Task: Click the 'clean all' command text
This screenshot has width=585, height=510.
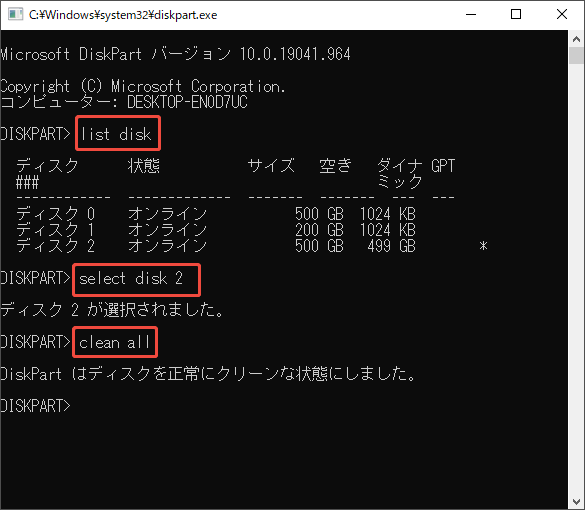Action: (114, 342)
